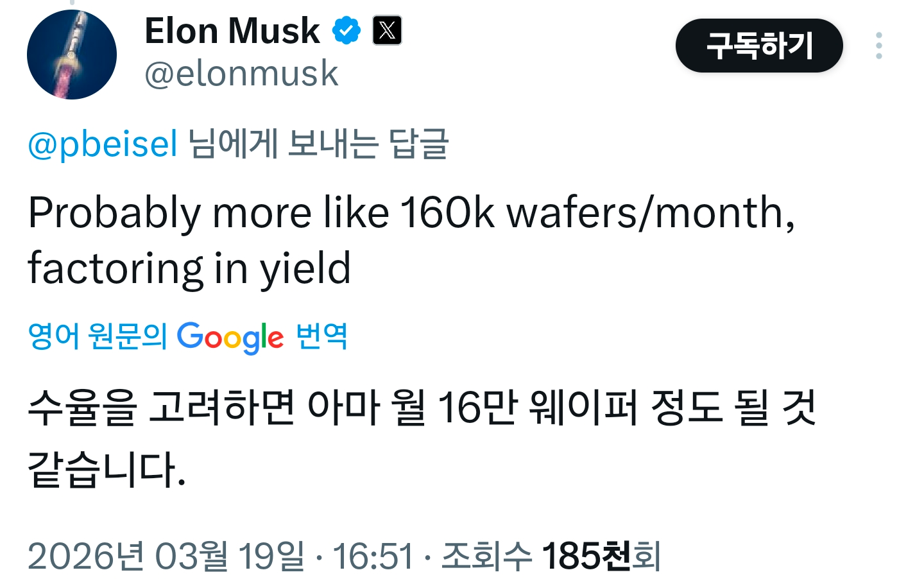
Task: Click the 번역 label after Google logo
Action: pyautogui.click(x=321, y=336)
